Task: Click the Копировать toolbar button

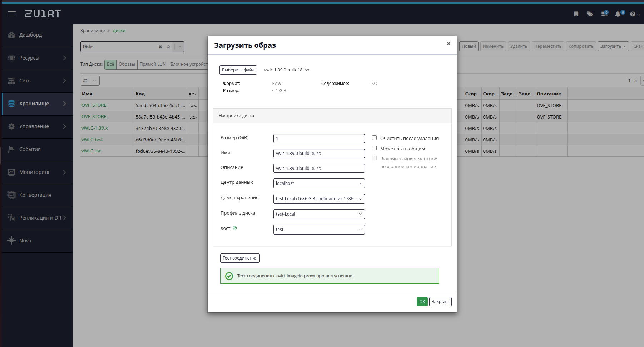Action: 581,46
